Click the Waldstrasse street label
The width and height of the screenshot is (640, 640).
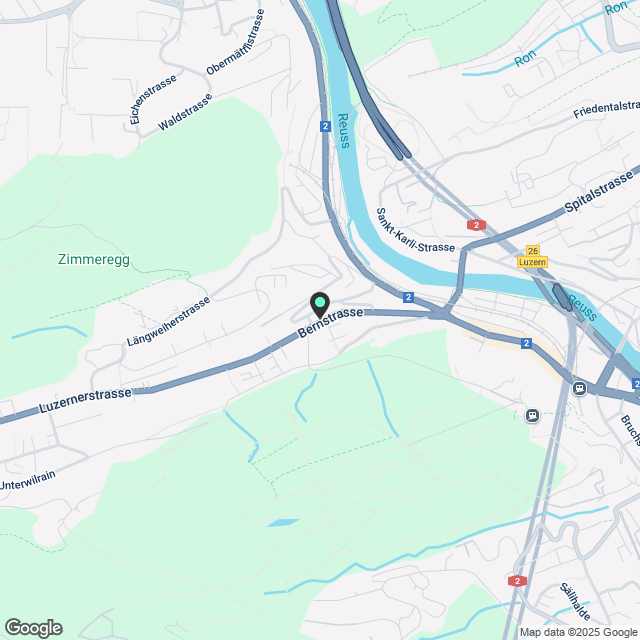(185, 112)
